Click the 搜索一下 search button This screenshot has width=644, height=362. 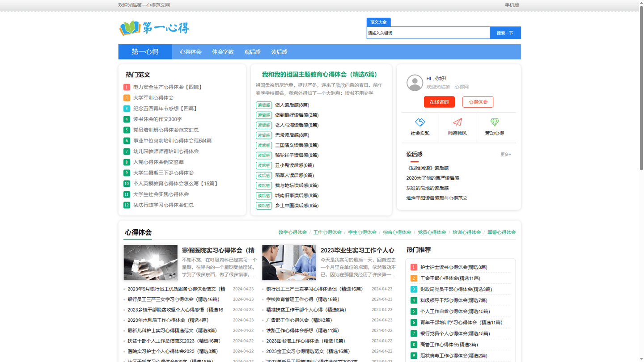point(505,33)
